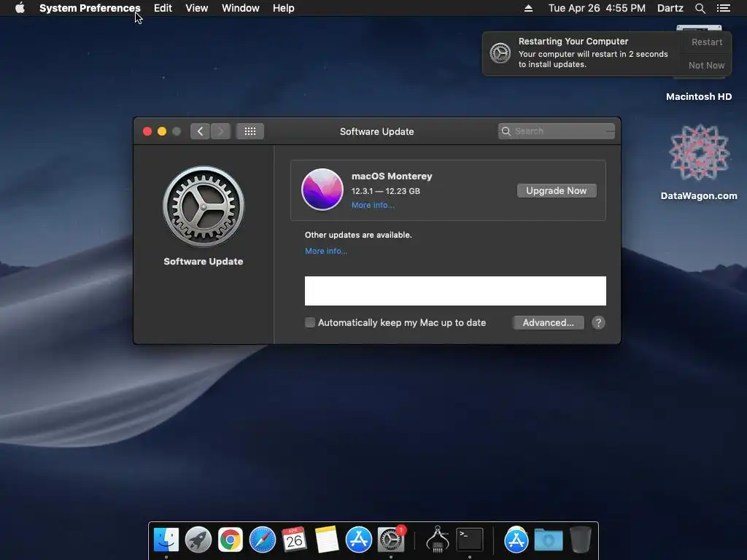Open Terminal from the Dock
Screen dimensions: 747x560
(470, 540)
